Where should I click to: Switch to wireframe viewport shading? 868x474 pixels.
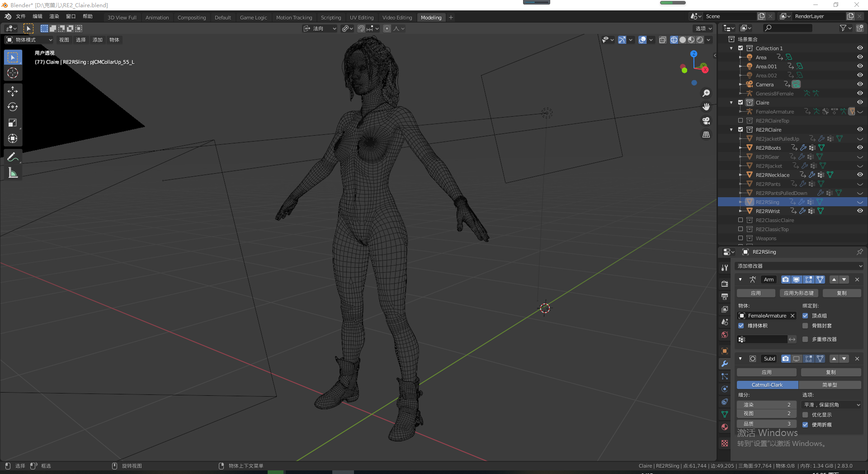[x=674, y=40]
